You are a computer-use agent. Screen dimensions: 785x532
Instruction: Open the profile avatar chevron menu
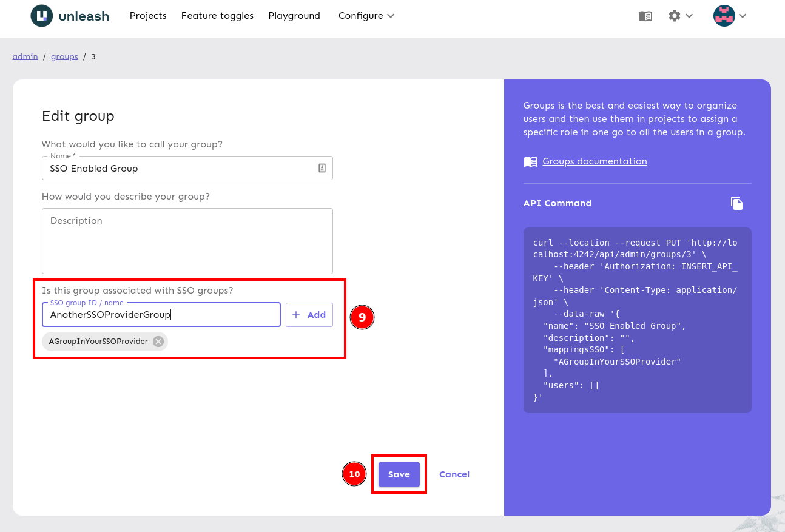click(x=743, y=16)
